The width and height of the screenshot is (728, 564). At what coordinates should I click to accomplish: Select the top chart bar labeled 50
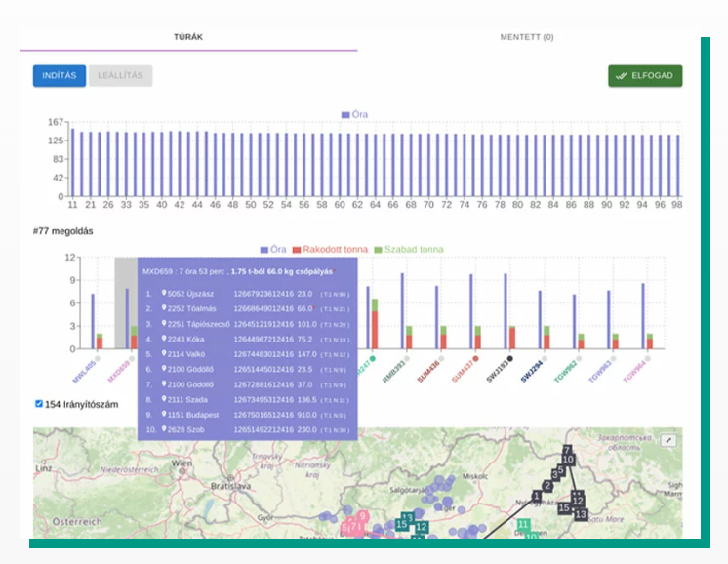pos(251,165)
